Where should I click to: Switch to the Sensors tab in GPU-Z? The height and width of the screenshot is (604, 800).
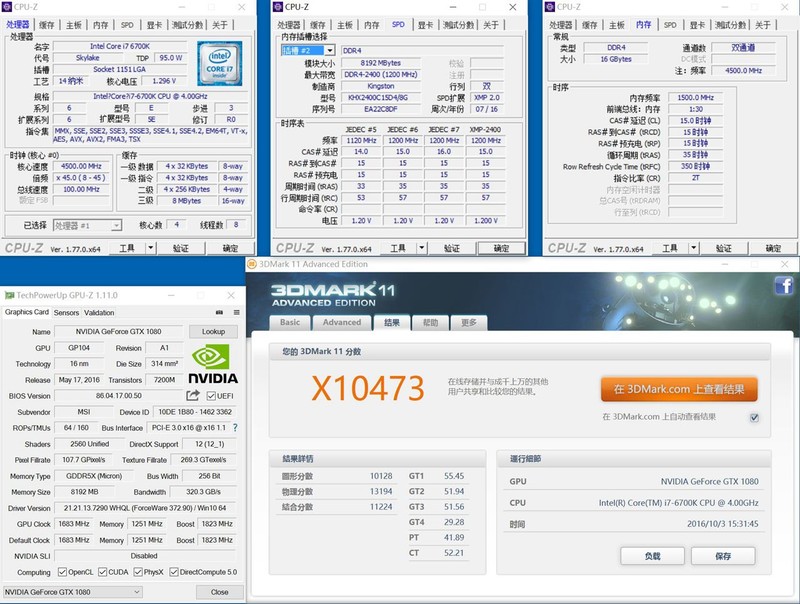click(x=66, y=312)
